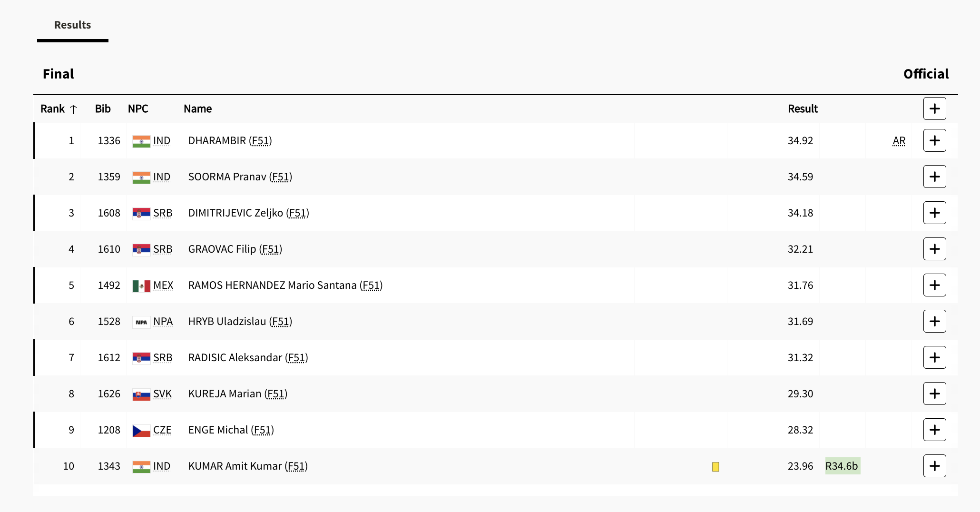Expand DHARAMBIR result details

click(934, 141)
